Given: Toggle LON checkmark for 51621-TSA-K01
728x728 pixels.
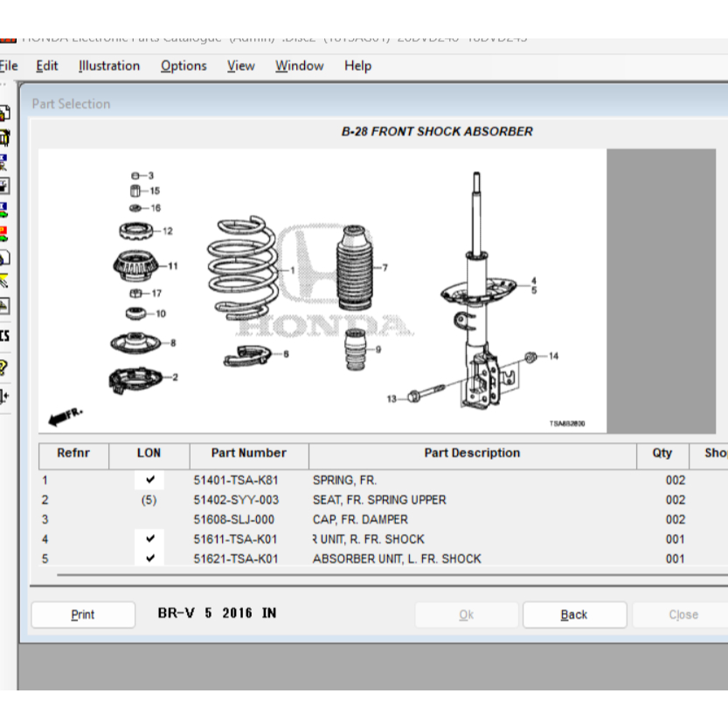Looking at the screenshot, I should (149, 558).
